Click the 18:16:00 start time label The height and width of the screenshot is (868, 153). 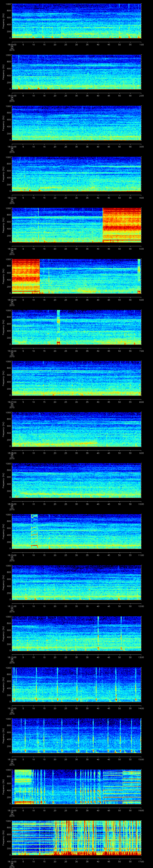(x=12, y=861)
